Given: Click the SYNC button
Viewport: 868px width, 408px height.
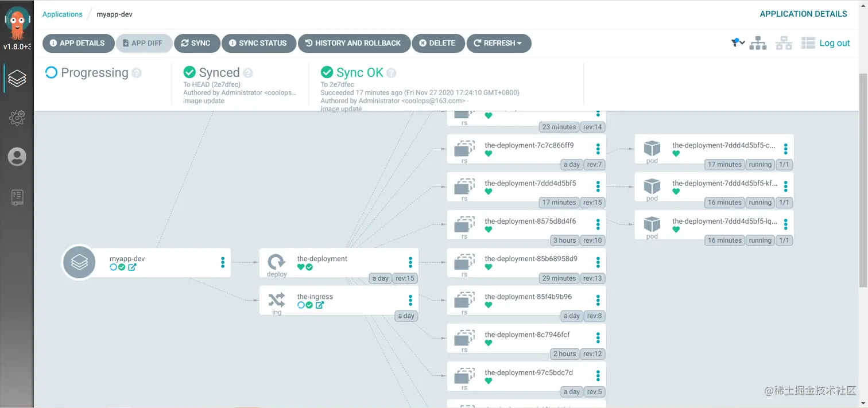Looking at the screenshot, I should (x=196, y=43).
